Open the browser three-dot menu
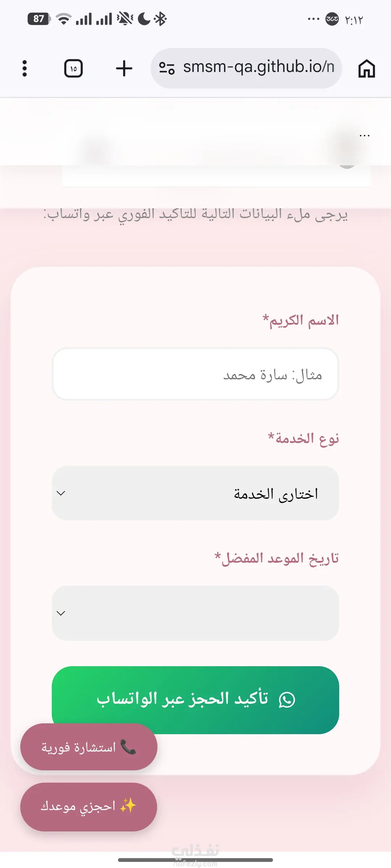Image resolution: width=391 pixels, height=868 pixels. pyautogui.click(x=24, y=68)
